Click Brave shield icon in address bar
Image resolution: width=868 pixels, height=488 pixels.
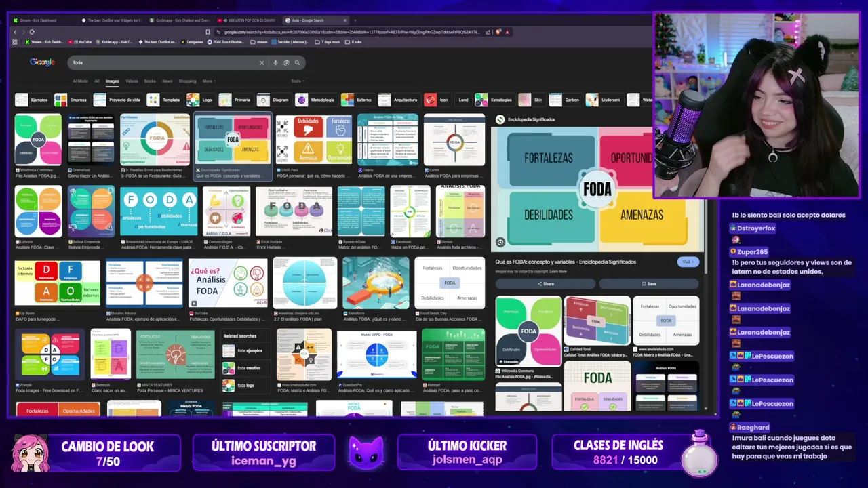point(498,32)
